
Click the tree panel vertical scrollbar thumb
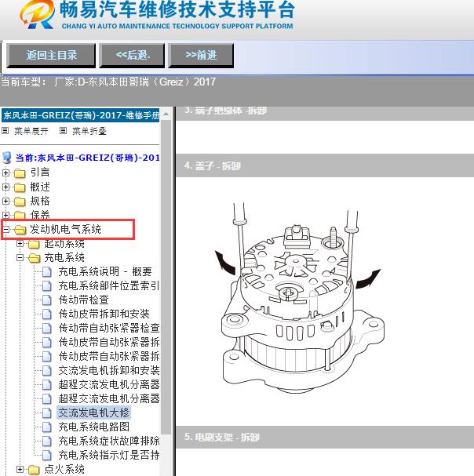(166, 277)
